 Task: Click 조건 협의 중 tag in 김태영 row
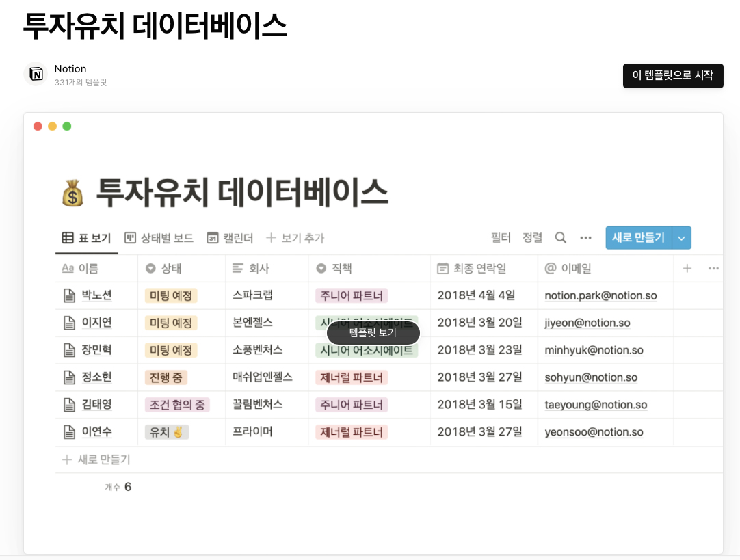177,405
